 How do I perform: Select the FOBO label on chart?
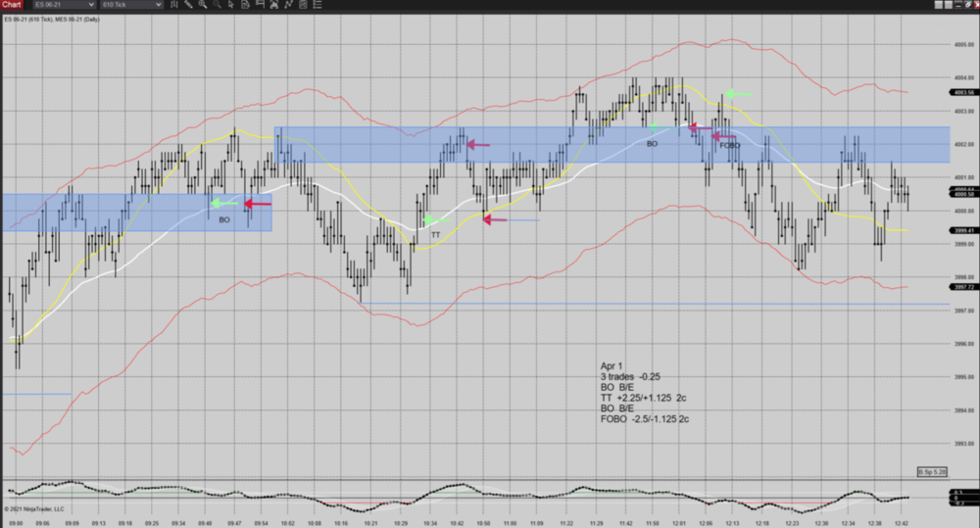tap(730, 145)
